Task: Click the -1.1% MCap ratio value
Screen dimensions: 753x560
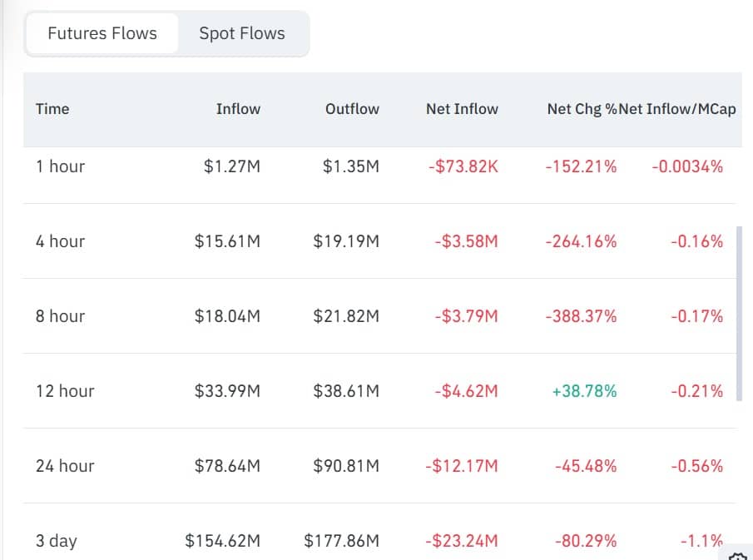Action: pos(701,541)
